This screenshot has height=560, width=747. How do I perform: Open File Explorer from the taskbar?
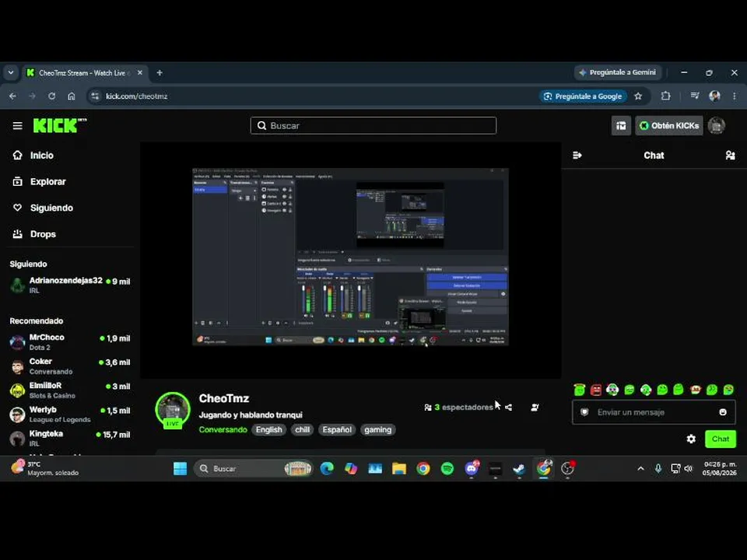pos(398,468)
